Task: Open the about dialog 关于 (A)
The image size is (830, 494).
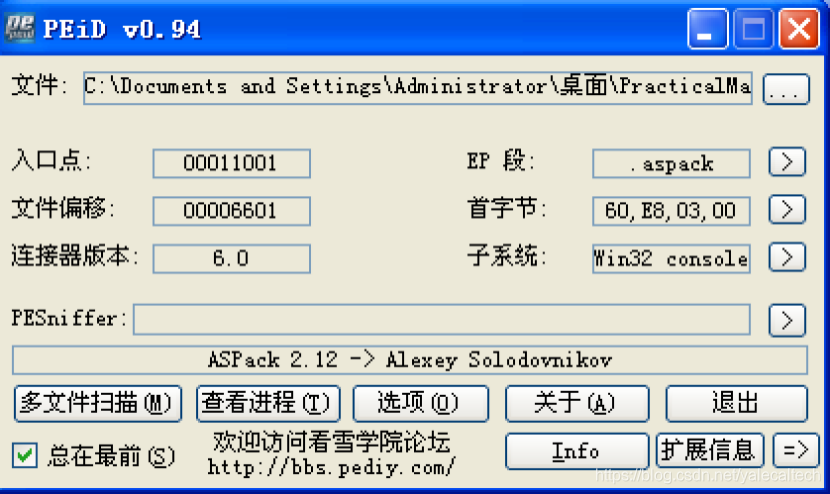Action: [x=577, y=403]
